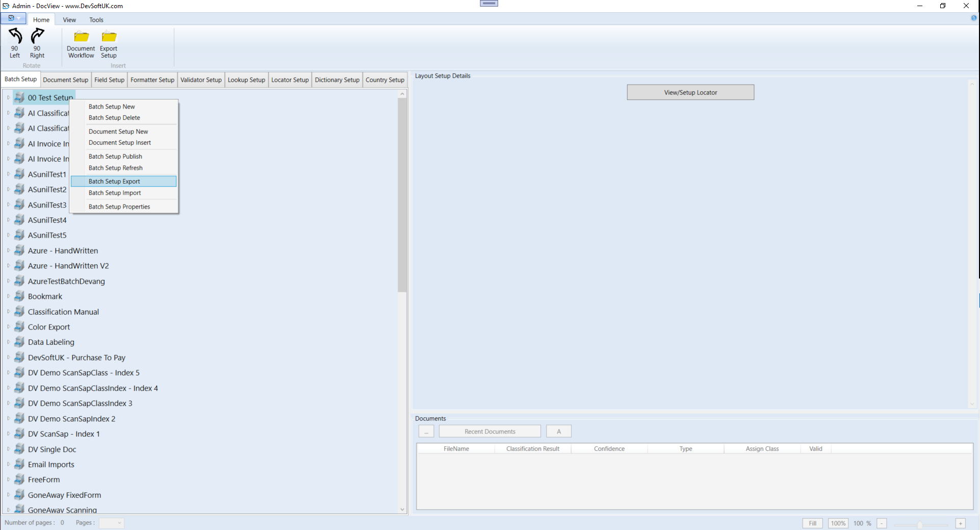Open the Dictionary Setup tab
This screenshot has height=530, width=980.
tap(337, 80)
